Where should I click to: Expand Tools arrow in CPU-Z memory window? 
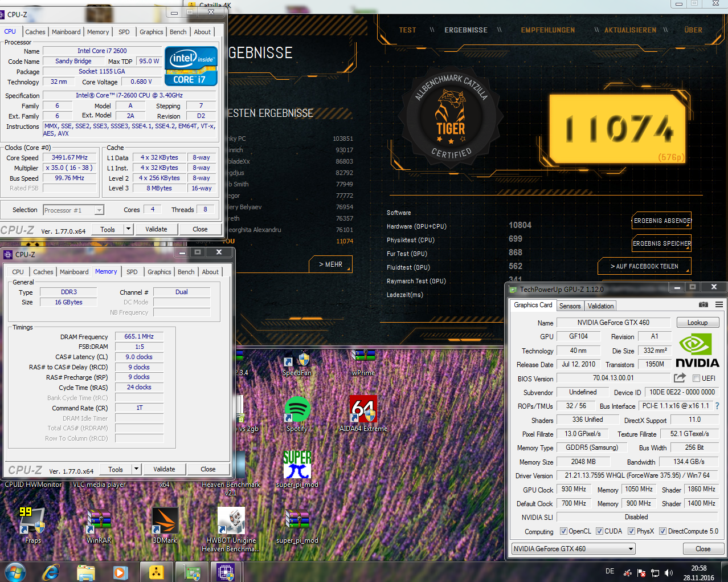pyautogui.click(x=136, y=469)
